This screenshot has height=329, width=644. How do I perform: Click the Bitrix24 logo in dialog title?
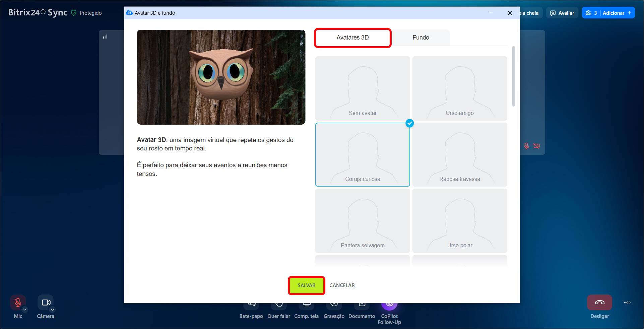(x=129, y=13)
